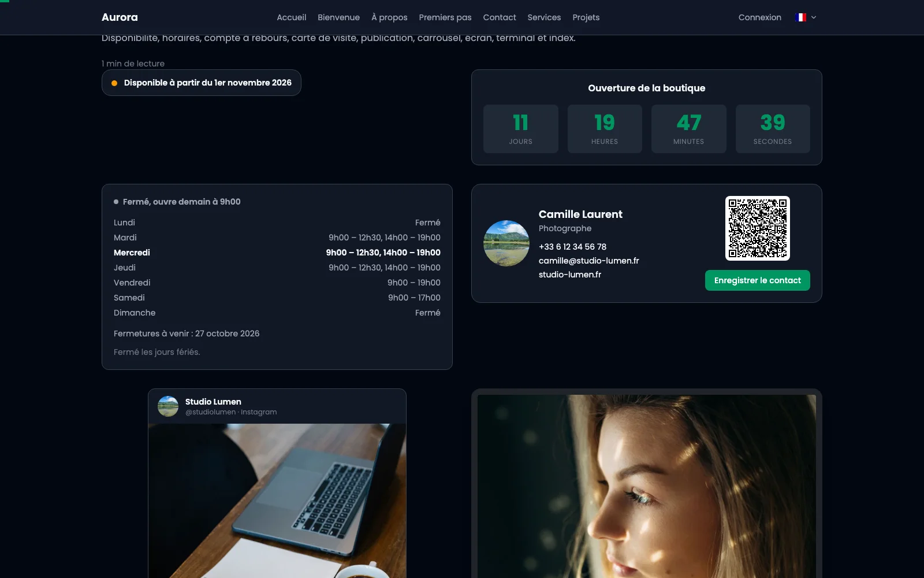Click the Camille Laurent name heading
The image size is (924, 578).
(x=580, y=214)
